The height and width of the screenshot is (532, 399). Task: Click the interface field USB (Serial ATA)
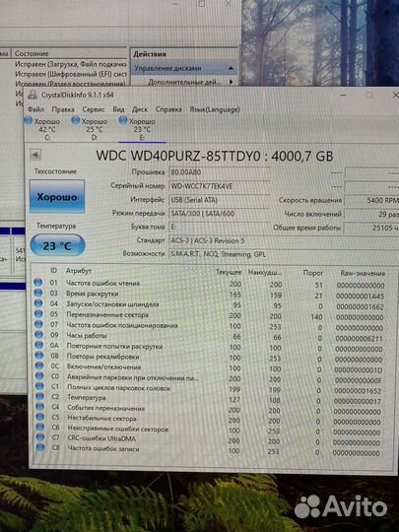[219, 200]
